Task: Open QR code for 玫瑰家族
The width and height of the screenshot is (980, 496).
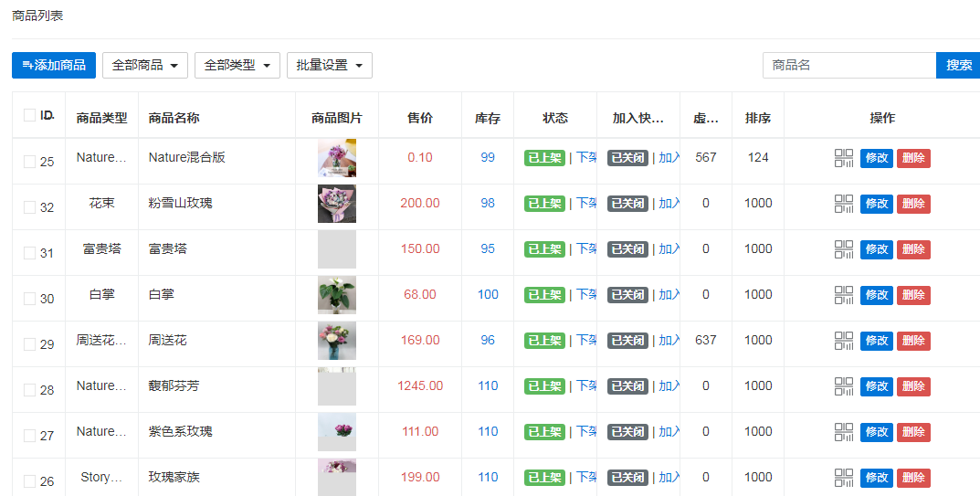Action: [844, 478]
